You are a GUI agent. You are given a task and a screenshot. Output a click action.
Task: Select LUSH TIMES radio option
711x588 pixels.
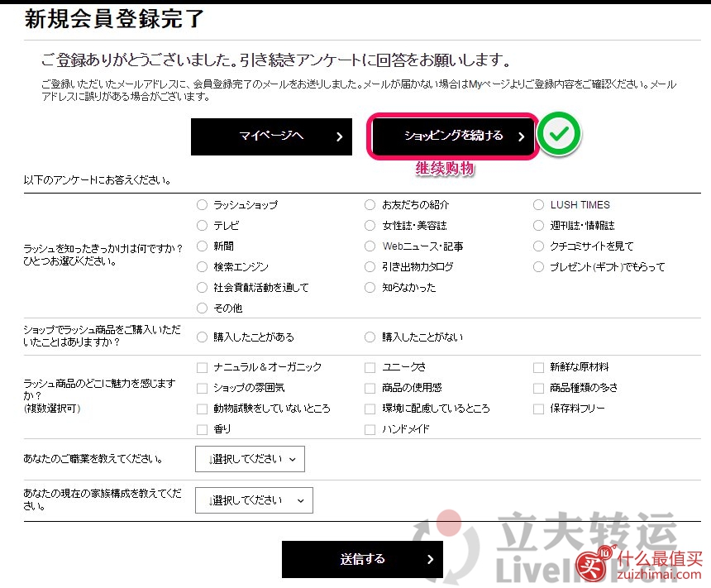tap(538, 205)
